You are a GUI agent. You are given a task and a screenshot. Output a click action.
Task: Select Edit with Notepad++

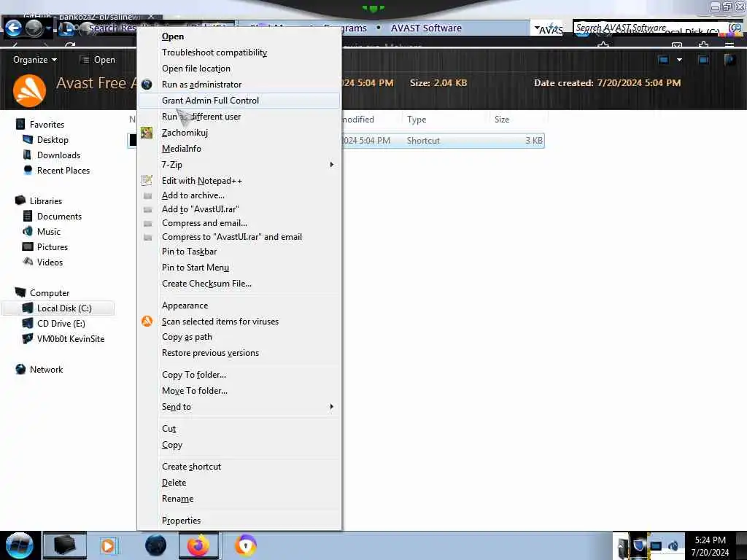[x=201, y=181]
